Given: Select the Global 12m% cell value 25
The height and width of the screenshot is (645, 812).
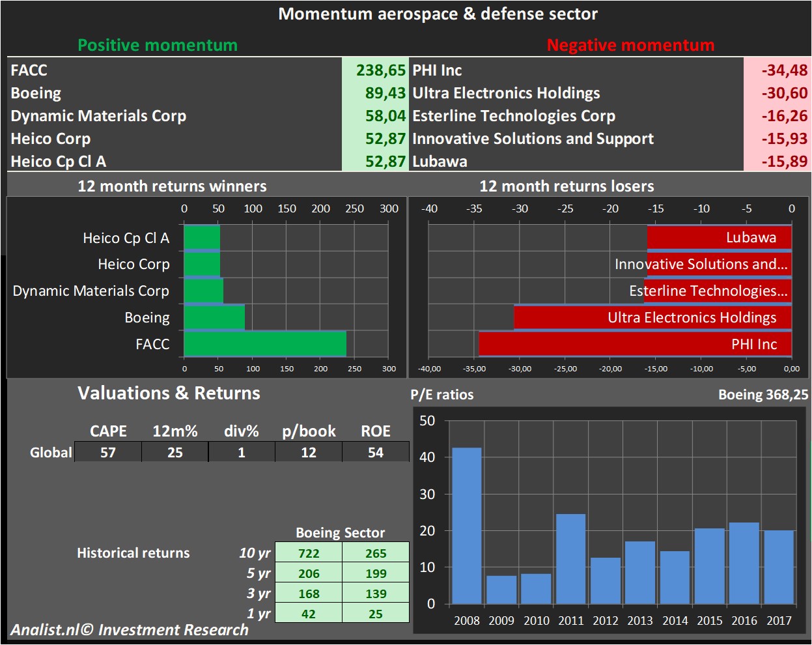Looking at the screenshot, I should (x=175, y=452).
